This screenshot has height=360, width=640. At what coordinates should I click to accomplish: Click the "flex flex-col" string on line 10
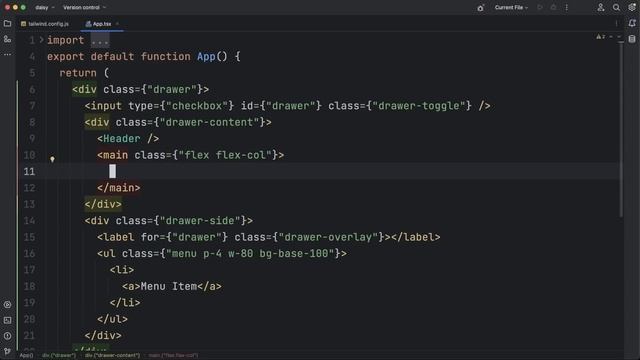coord(225,155)
